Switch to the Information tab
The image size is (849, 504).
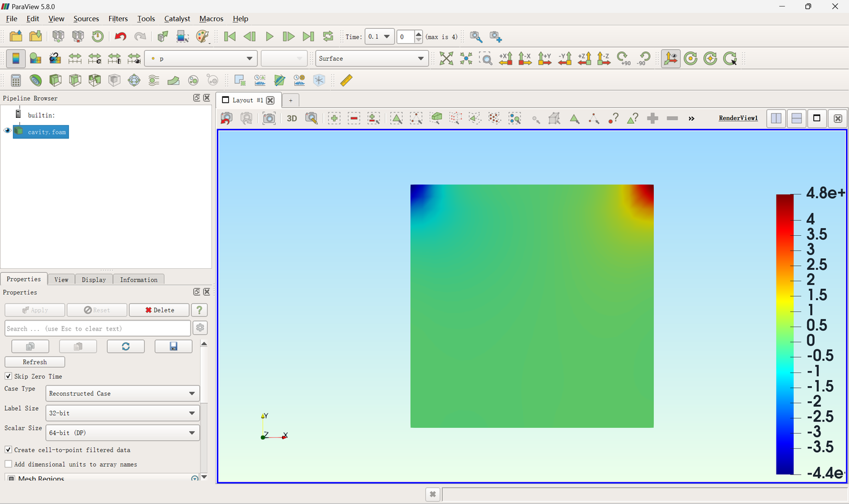coord(139,279)
